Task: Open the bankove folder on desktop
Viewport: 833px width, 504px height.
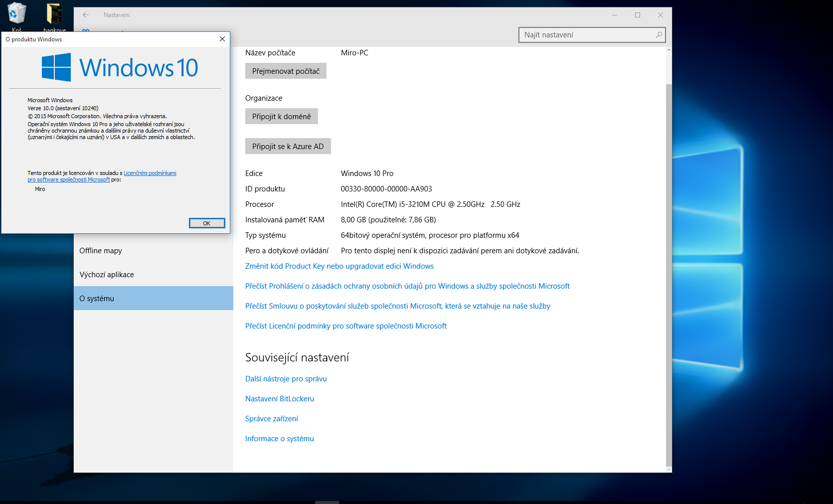Action: pos(54,15)
